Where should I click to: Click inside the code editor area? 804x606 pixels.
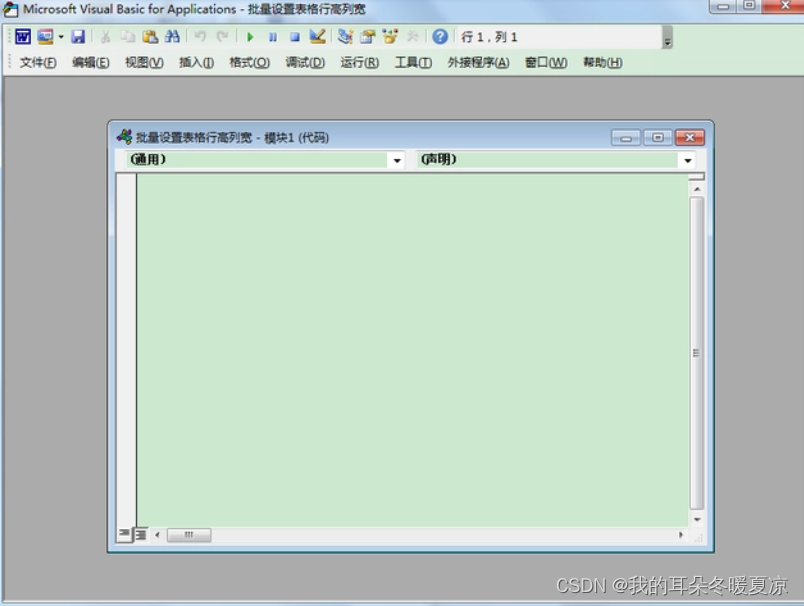pos(412,350)
